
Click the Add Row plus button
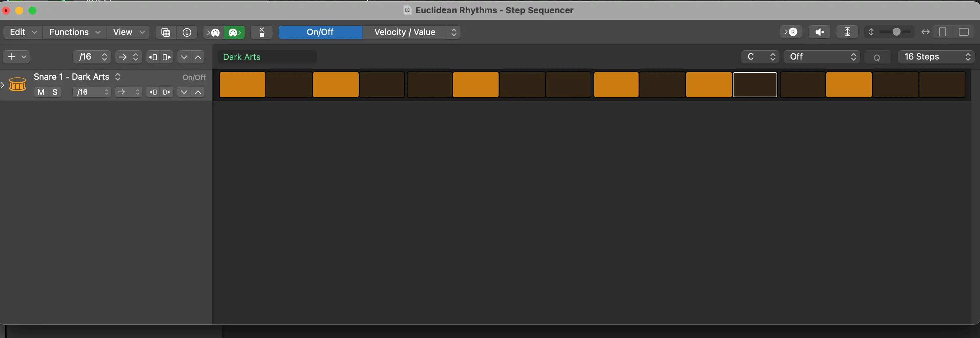click(x=12, y=57)
